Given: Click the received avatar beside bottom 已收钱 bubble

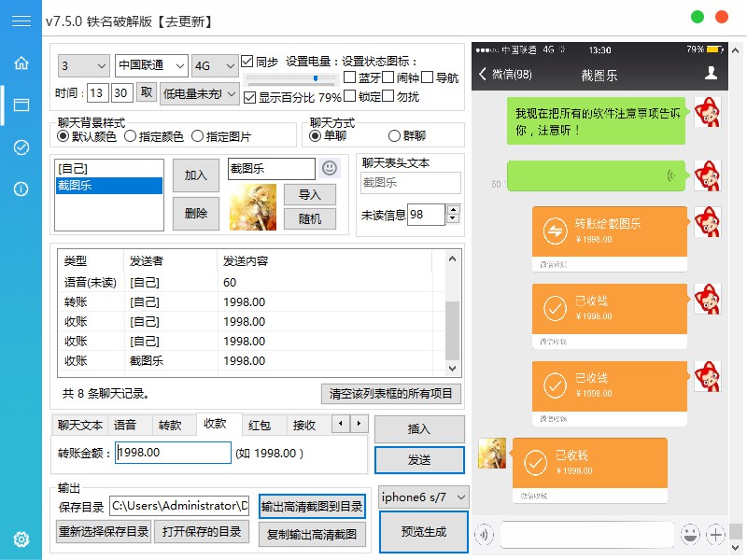Looking at the screenshot, I should (x=492, y=454).
